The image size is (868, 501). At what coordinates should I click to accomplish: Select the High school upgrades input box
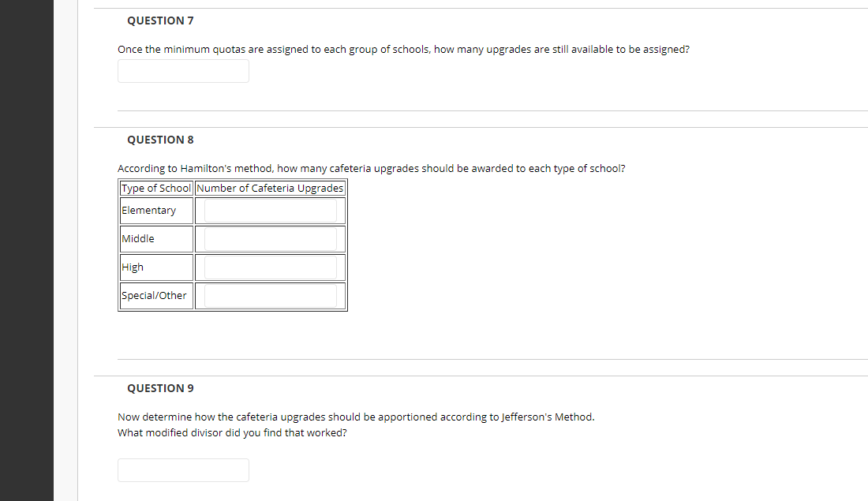(x=269, y=267)
